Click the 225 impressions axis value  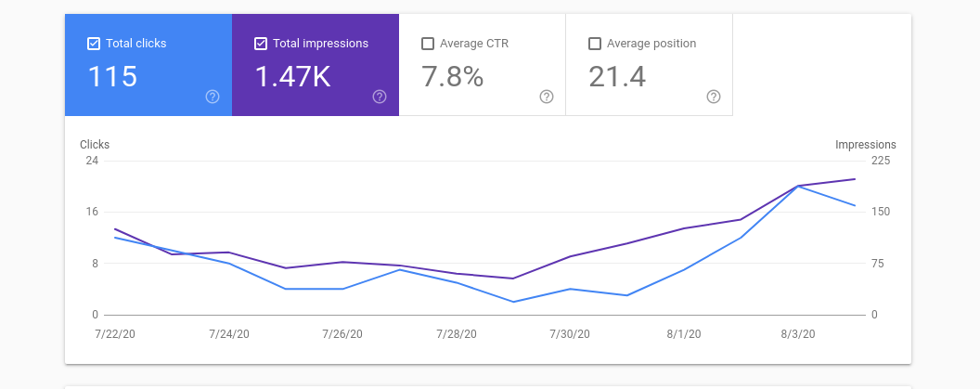tap(881, 160)
